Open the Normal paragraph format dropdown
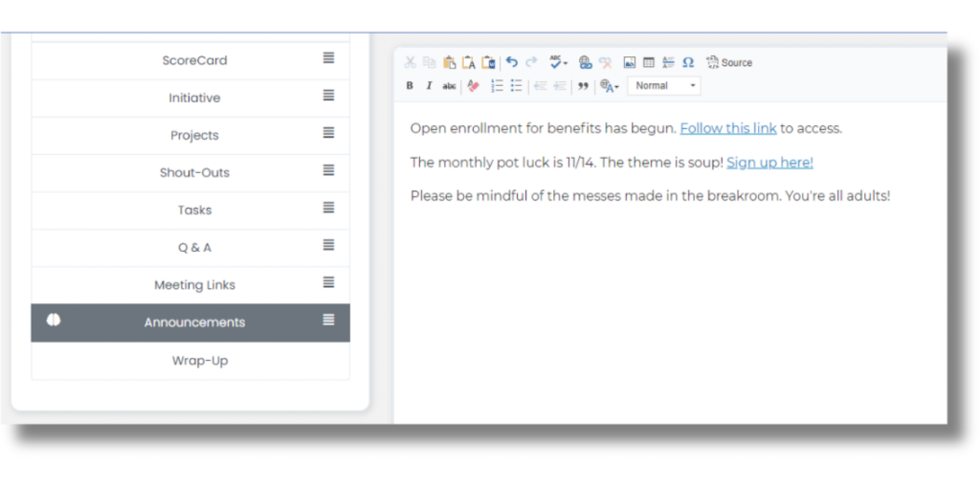Screen dimensions: 980x490 coord(663,86)
